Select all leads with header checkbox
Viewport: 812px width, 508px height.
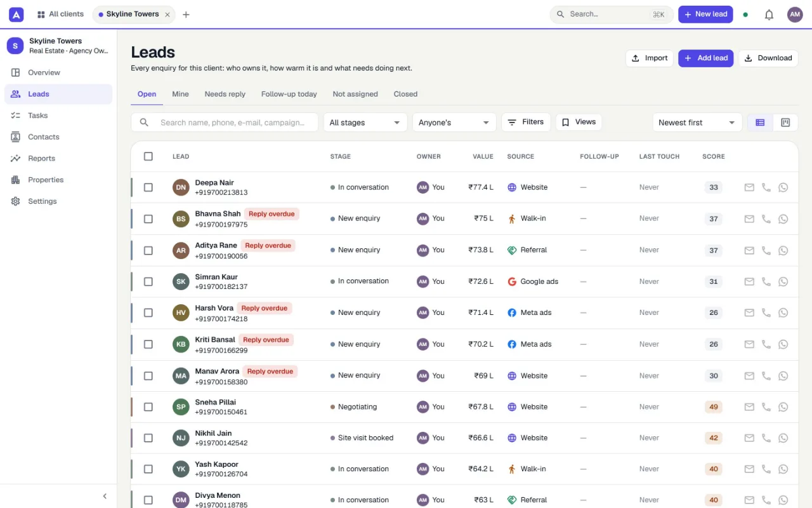click(x=148, y=156)
